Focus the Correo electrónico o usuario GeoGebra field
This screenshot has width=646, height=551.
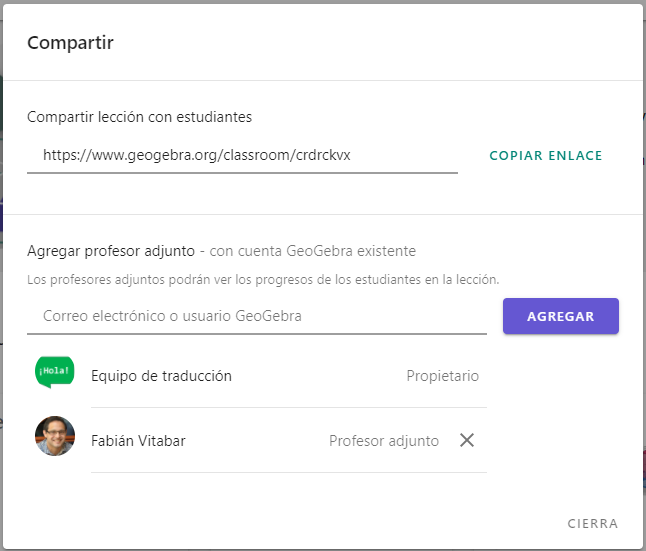[257, 316]
